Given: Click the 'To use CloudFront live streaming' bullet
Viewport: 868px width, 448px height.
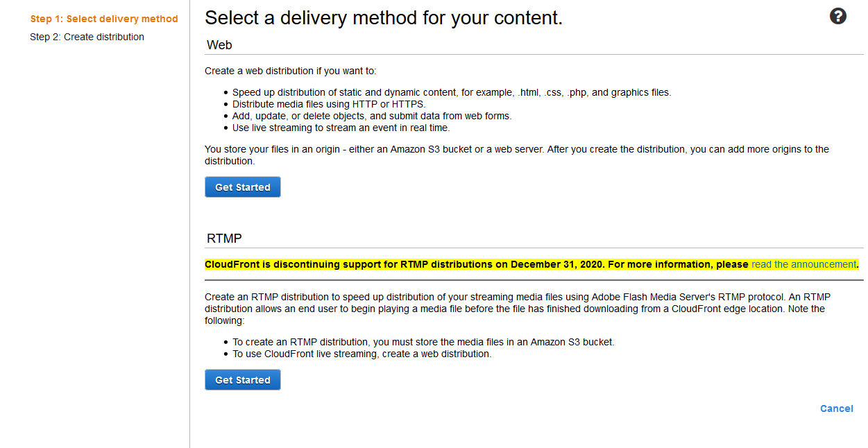Looking at the screenshot, I should pos(361,354).
